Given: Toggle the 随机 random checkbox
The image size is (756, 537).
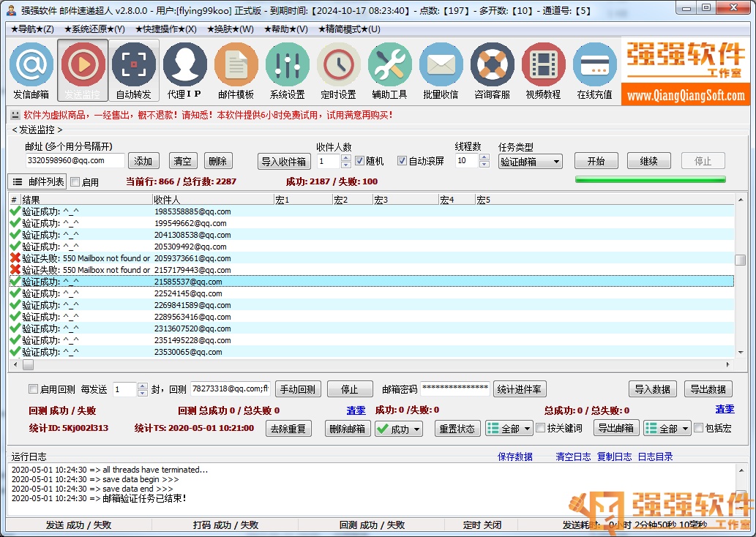Looking at the screenshot, I should click(x=359, y=160).
